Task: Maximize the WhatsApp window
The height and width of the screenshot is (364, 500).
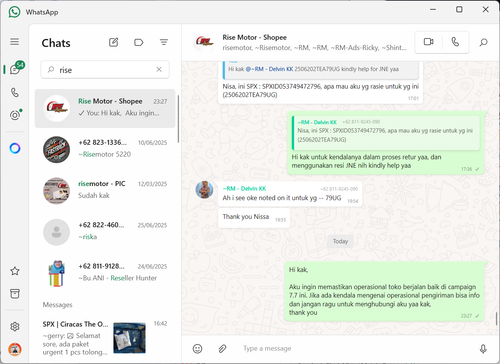Action: pyautogui.click(x=459, y=9)
